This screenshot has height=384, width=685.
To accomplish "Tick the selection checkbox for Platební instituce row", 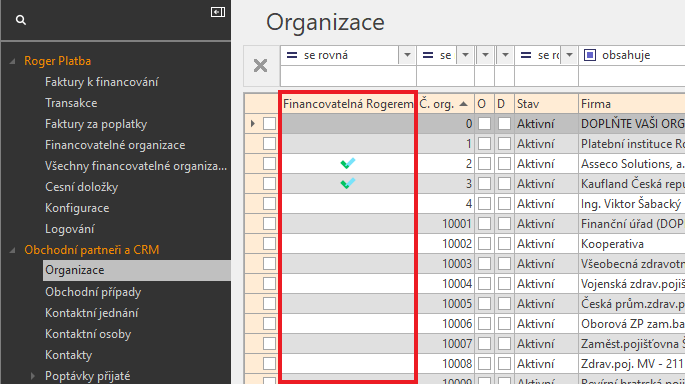I will [x=270, y=143].
